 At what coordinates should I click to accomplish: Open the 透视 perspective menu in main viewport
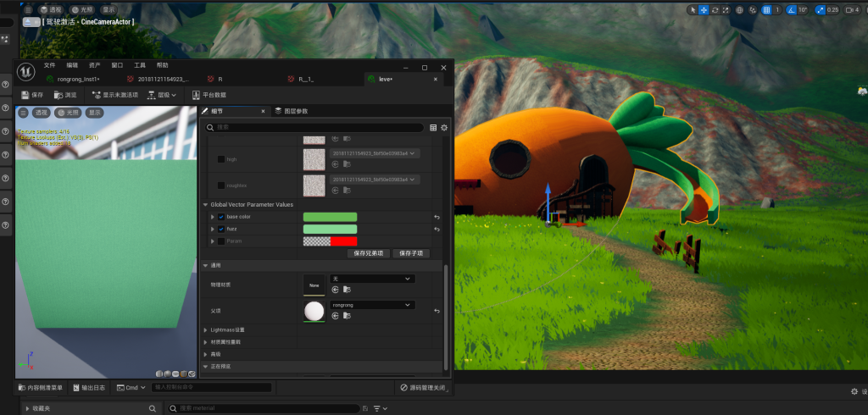(x=51, y=10)
